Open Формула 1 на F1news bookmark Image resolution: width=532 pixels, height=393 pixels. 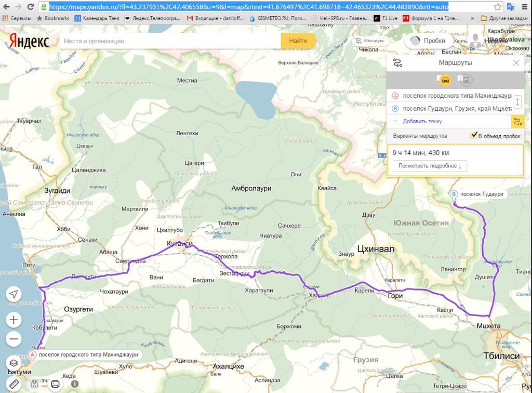coord(431,18)
